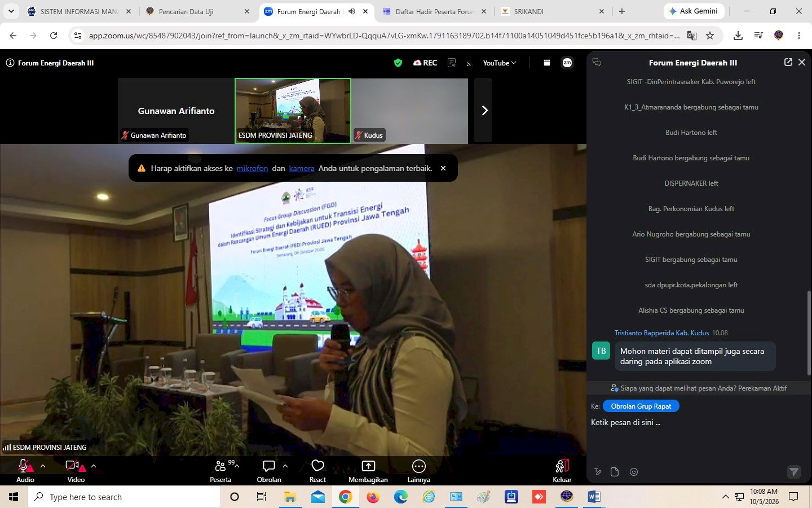Open Chrome tab search dropdown
This screenshot has height=508, width=812.
[11, 11]
